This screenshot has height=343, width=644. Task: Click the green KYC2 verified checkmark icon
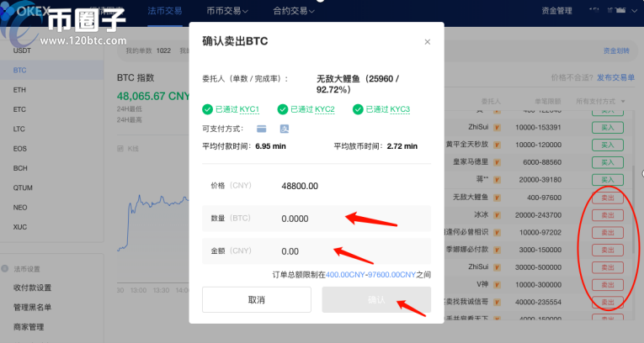[283, 109]
